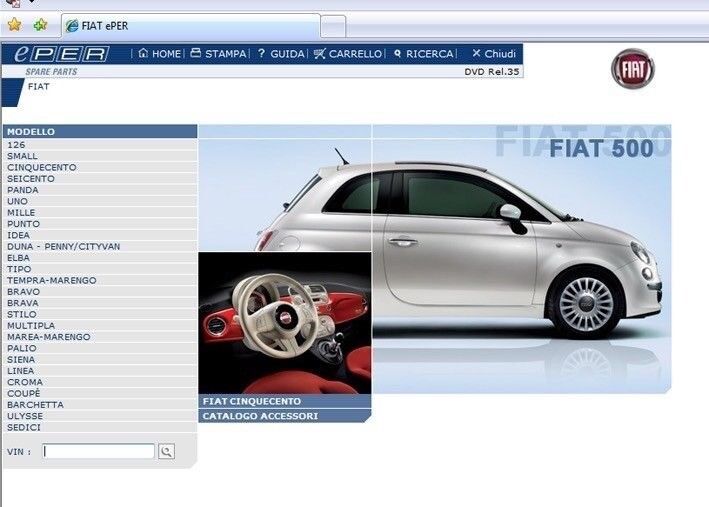Click the RICERCA search icon

pos(398,54)
